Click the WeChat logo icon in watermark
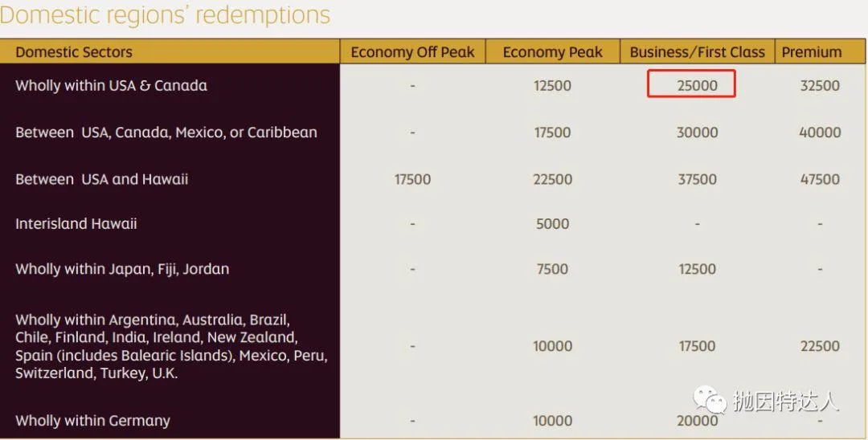 710,399
